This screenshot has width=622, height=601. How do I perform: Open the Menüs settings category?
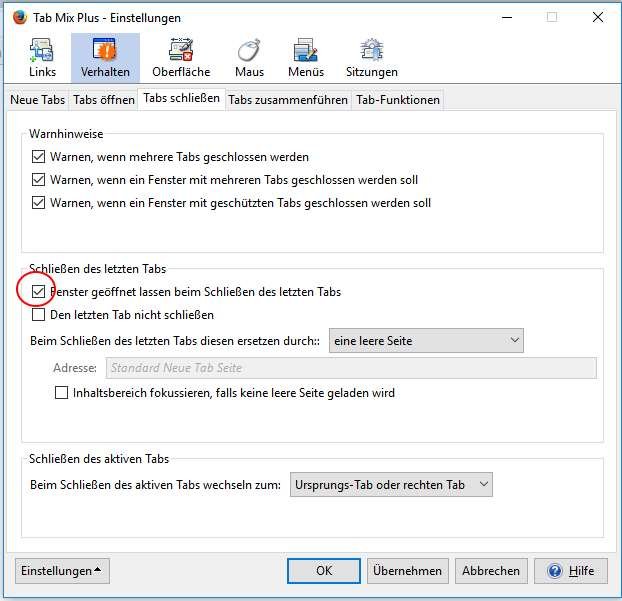(x=306, y=58)
